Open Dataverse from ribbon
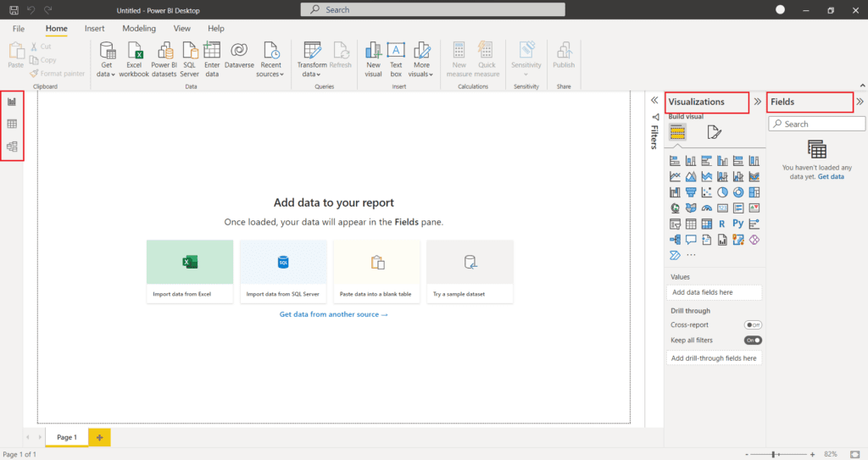 tap(239, 55)
